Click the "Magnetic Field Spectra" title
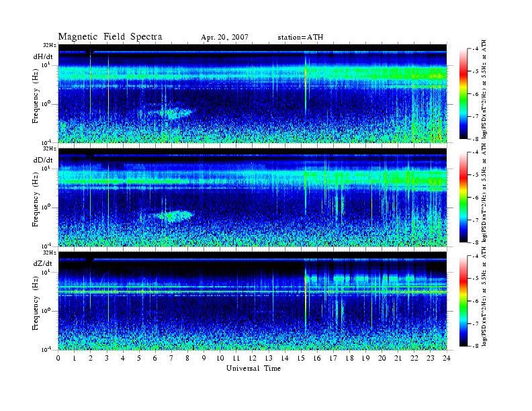 110,37
